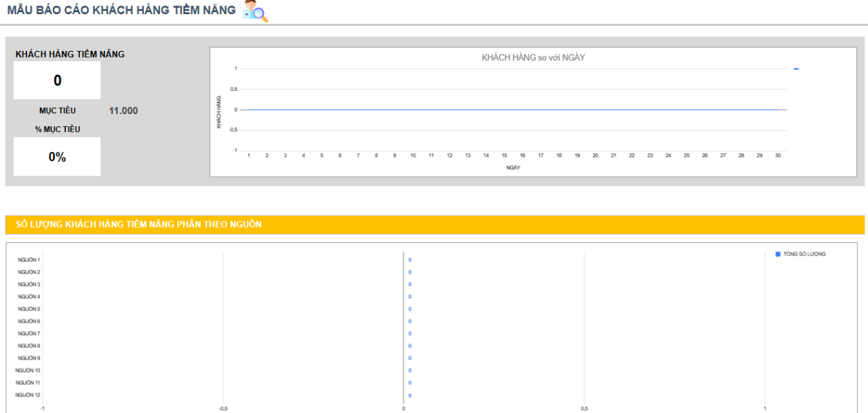Click the blue legend marker of line chart
The image size is (868, 413).
(x=796, y=68)
